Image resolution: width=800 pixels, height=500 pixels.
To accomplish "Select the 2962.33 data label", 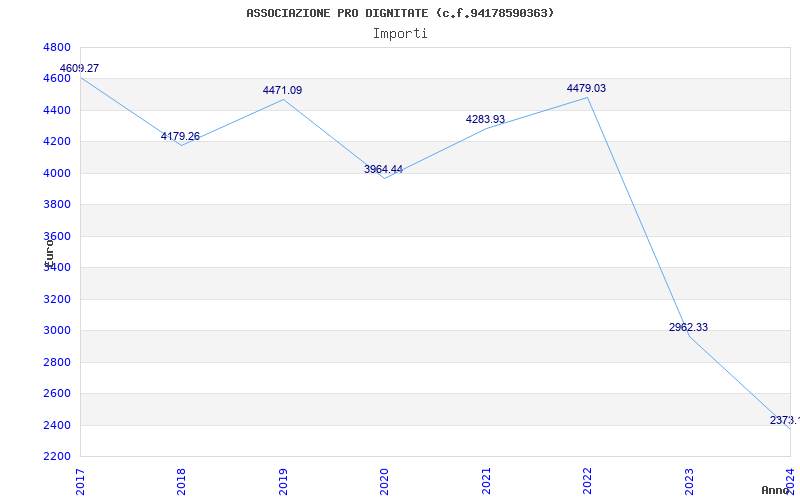I will (688, 328).
